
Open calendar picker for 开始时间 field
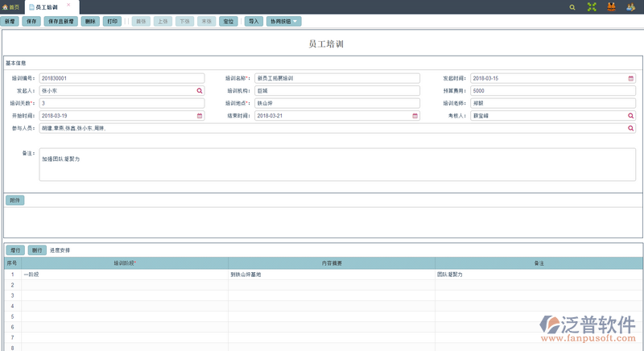click(x=200, y=116)
